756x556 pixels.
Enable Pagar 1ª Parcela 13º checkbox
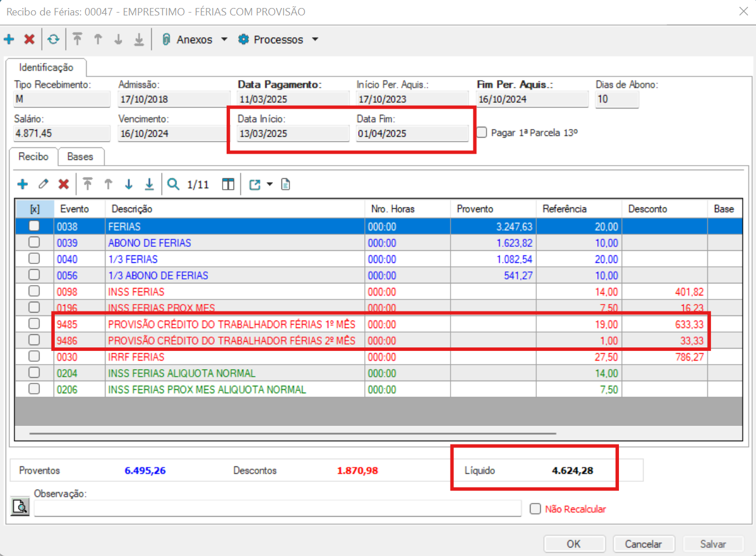[x=482, y=133]
